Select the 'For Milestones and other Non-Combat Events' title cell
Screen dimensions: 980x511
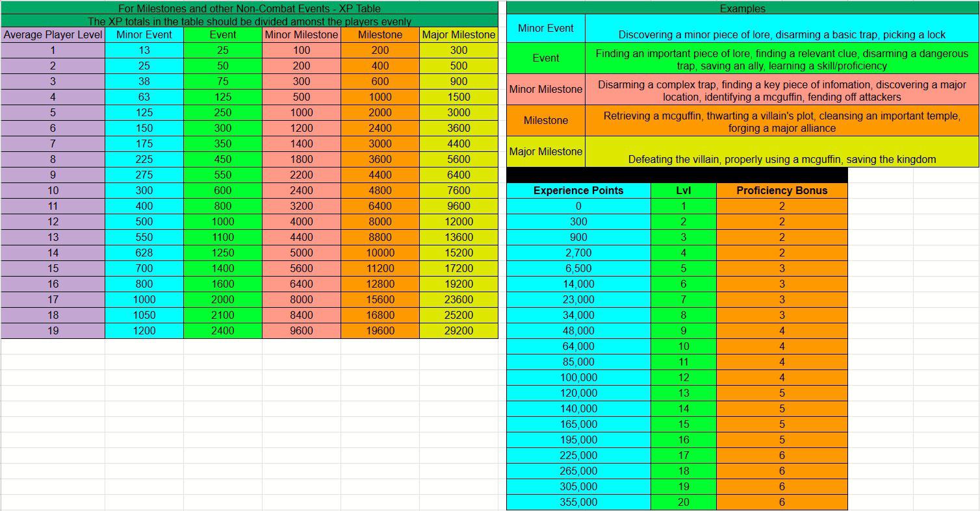coord(249,8)
